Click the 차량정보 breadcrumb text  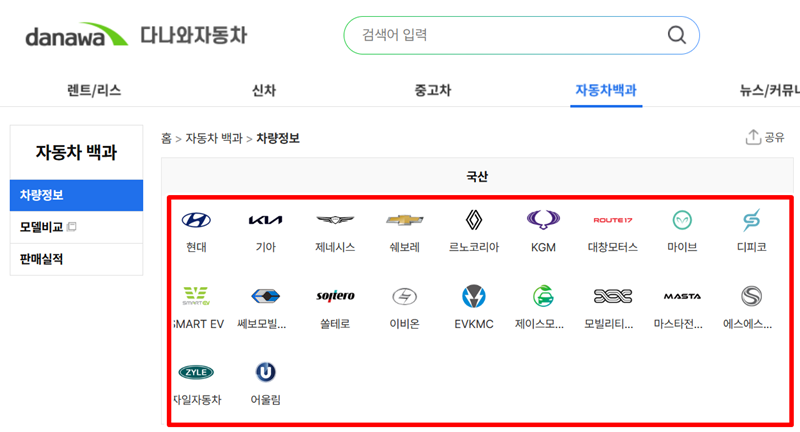pos(278,138)
